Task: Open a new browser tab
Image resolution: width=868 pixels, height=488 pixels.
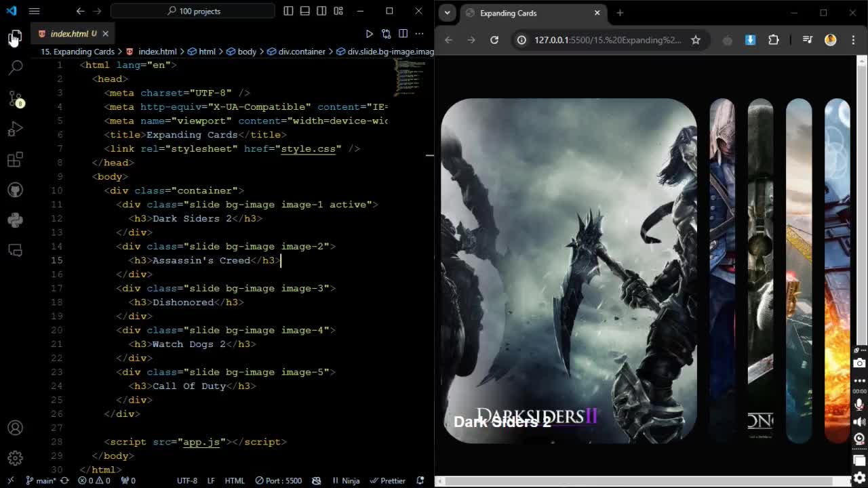Action: [x=620, y=13]
